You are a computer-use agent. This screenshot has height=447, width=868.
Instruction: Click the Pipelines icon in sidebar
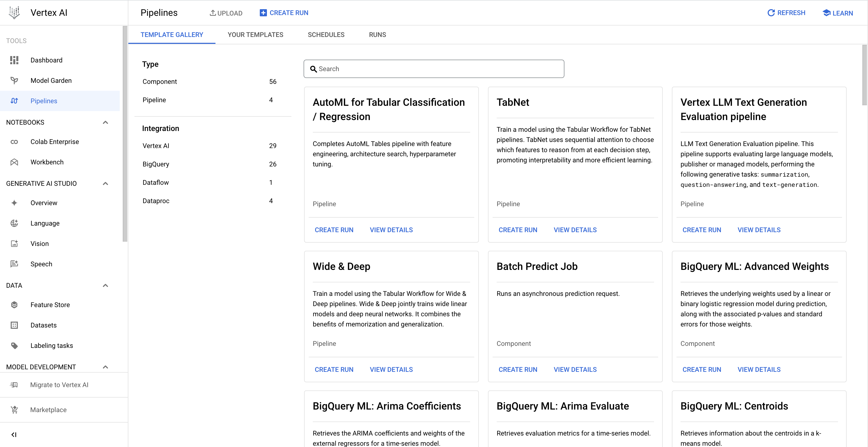pyautogui.click(x=15, y=101)
